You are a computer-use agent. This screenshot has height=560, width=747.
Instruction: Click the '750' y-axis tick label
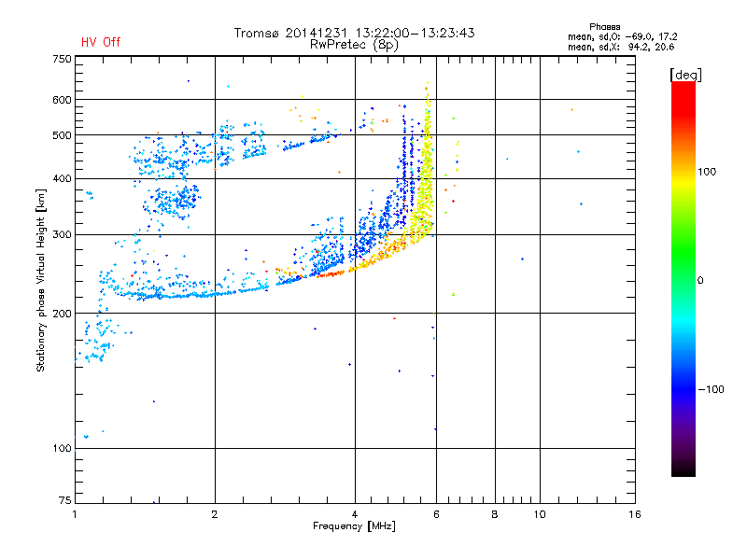(62, 59)
